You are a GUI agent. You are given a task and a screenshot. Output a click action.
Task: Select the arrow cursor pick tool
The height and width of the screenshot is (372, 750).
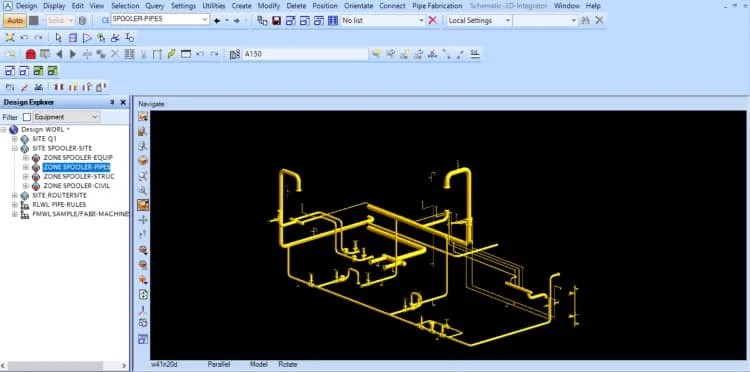point(58,37)
